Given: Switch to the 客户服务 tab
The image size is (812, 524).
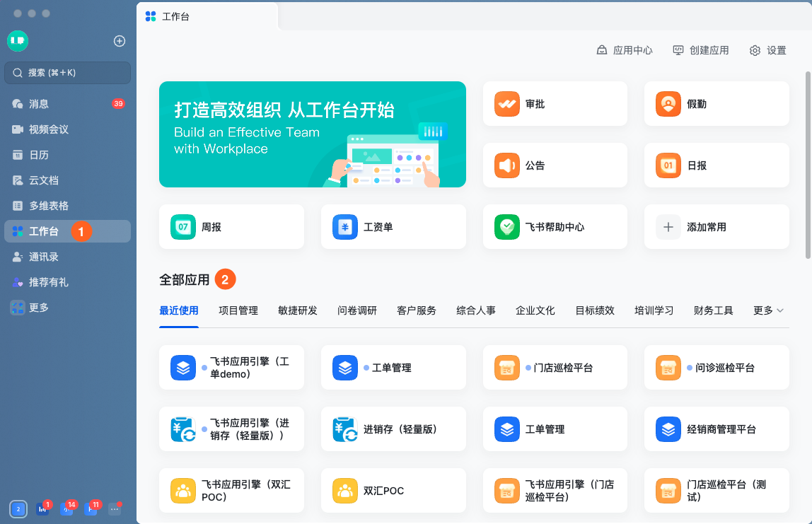Looking at the screenshot, I should (x=417, y=310).
